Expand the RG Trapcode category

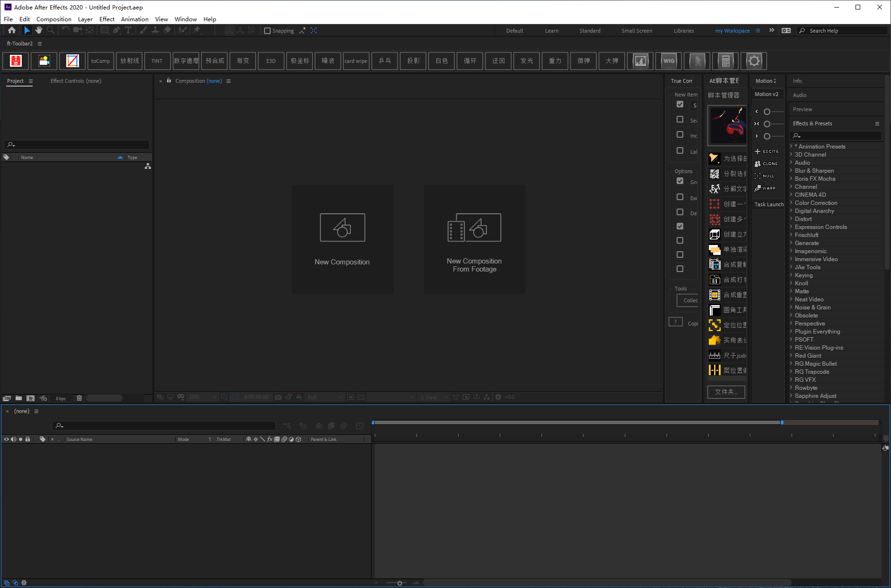pyautogui.click(x=791, y=372)
